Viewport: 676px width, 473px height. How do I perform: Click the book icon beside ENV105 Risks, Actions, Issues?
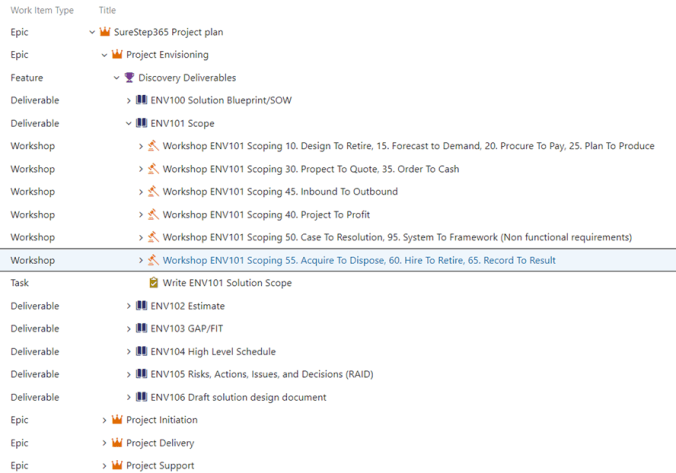[141, 374]
